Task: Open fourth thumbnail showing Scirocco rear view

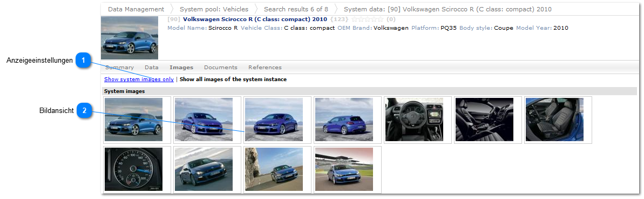Action: [x=344, y=120]
